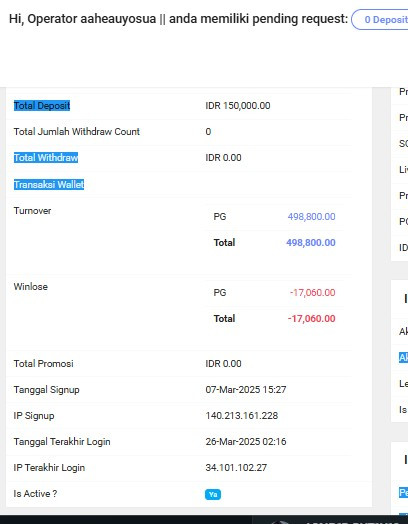Click the Total Withdraw IDR 0.00 value
The height and width of the screenshot is (524, 408).
pyautogui.click(x=223, y=157)
